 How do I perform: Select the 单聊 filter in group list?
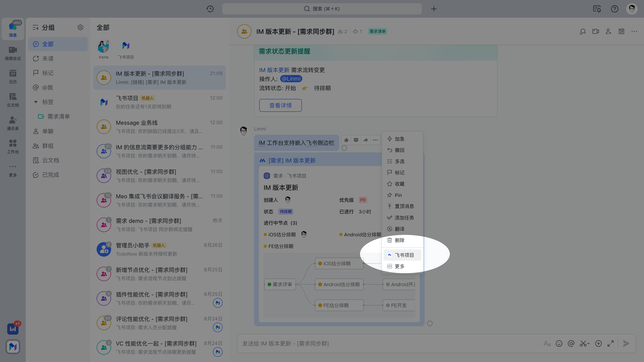pyautogui.click(x=58, y=131)
